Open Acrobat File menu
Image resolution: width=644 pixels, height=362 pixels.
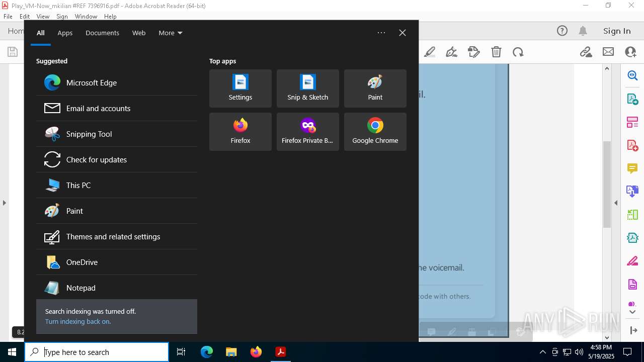click(8, 17)
